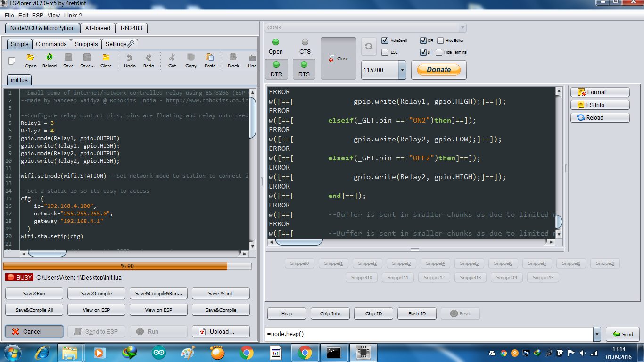The height and width of the screenshot is (362, 644).
Task: Enable the EOL checkbox
Action: (385, 52)
